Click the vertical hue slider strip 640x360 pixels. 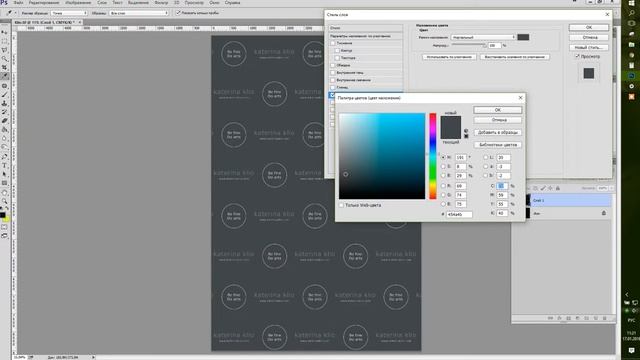point(433,156)
